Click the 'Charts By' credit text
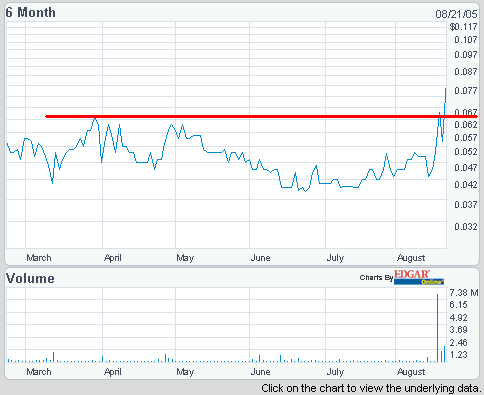 coord(376,277)
